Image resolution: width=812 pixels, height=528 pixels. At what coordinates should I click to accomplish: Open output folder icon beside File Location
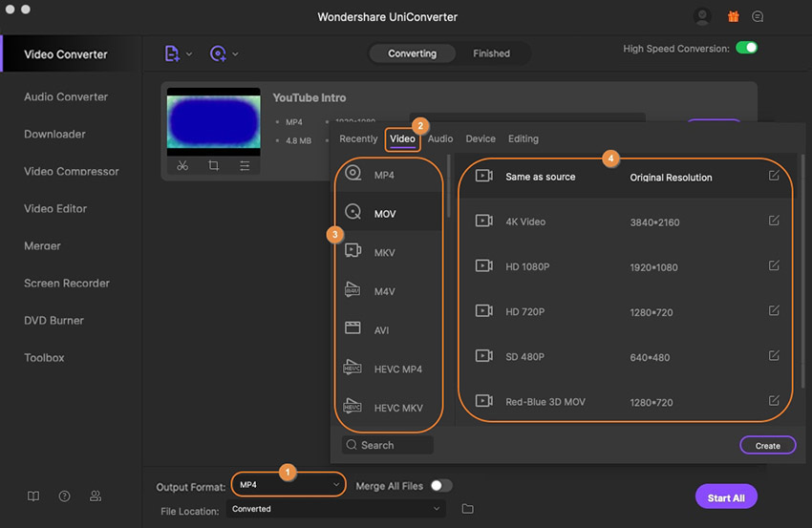[467, 509]
